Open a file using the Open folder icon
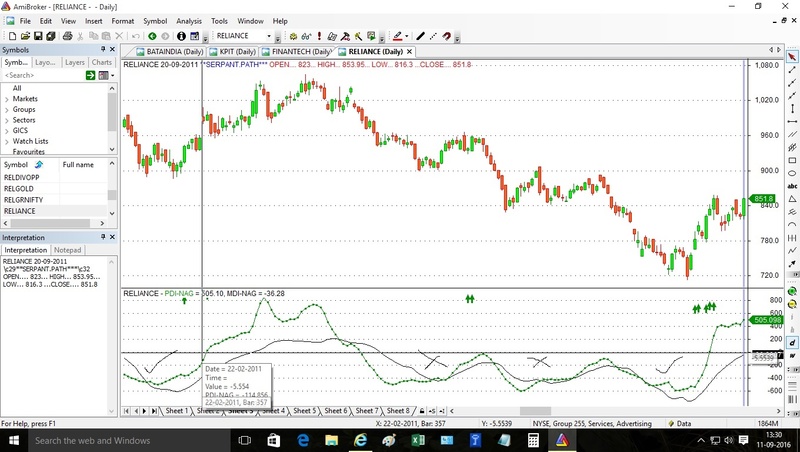 point(25,36)
